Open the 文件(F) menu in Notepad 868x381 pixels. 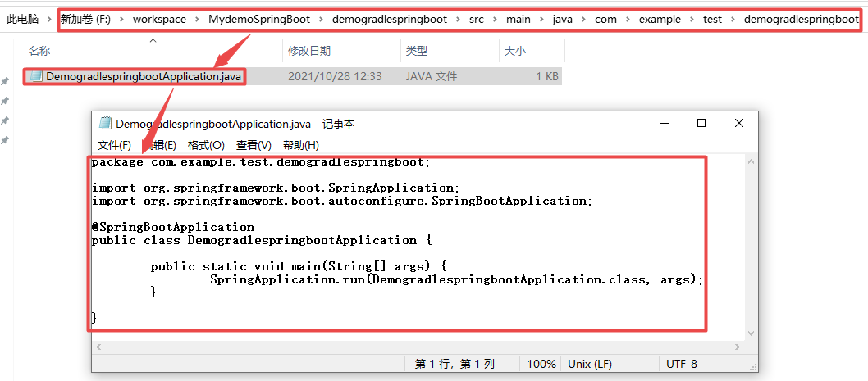pyautogui.click(x=114, y=145)
